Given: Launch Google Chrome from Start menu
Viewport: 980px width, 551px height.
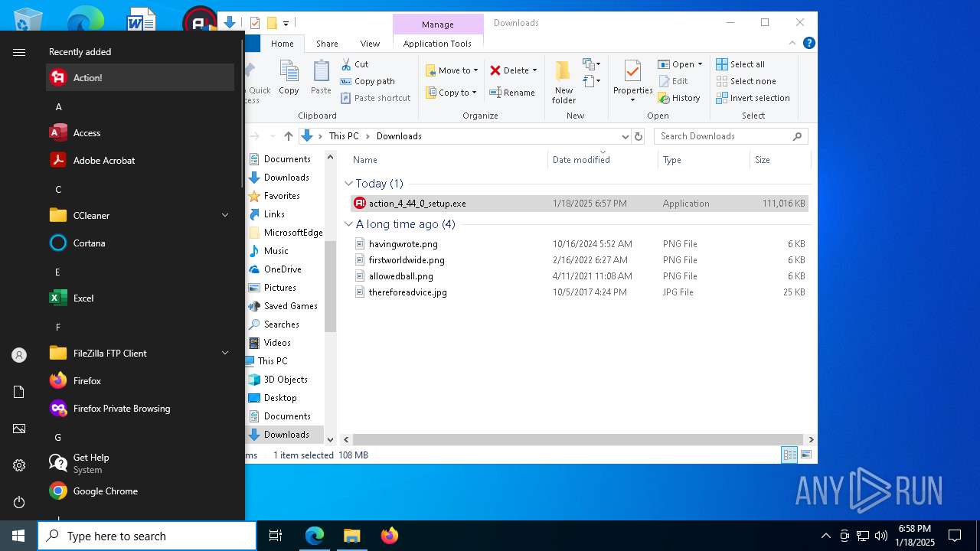Looking at the screenshot, I should (x=140, y=491).
